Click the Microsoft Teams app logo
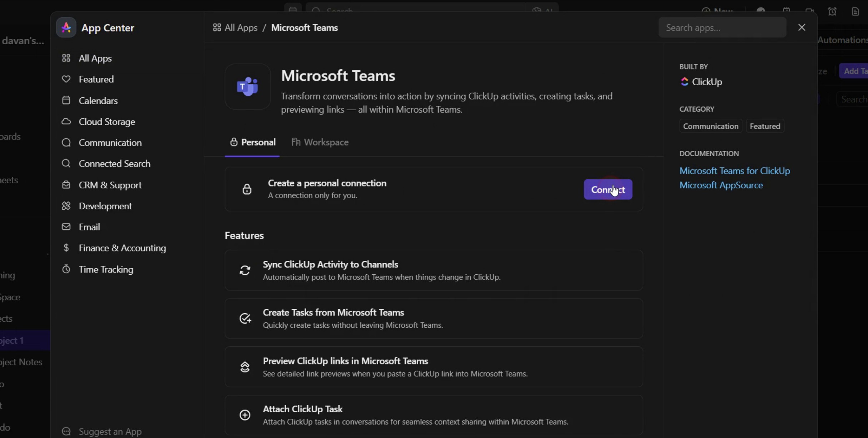This screenshot has height=438, width=868. pos(247,87)
